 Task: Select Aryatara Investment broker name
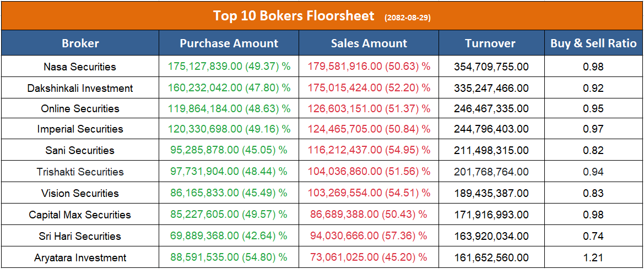click(80, 257)
